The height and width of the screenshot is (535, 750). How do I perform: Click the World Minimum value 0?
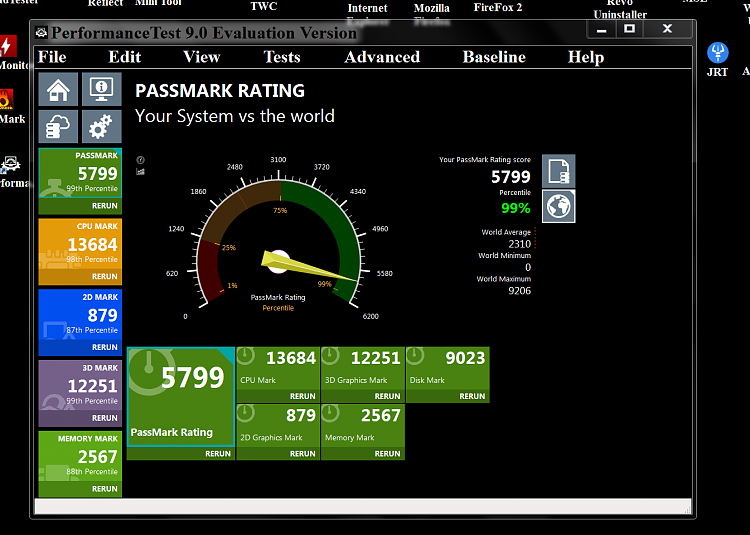click(x=528, y=267)
